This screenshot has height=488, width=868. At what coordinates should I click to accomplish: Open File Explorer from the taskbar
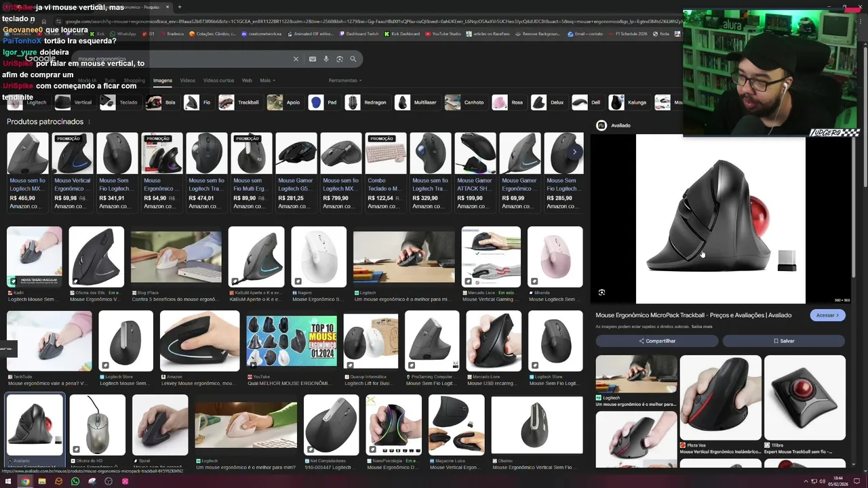pos(42,481)
